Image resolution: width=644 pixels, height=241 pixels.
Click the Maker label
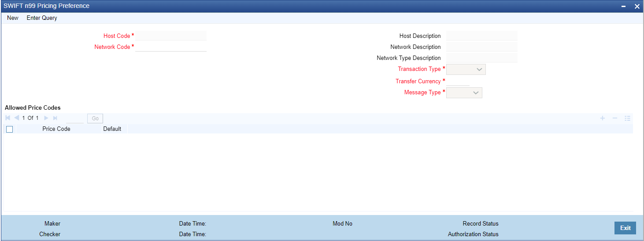coord(52,224)
